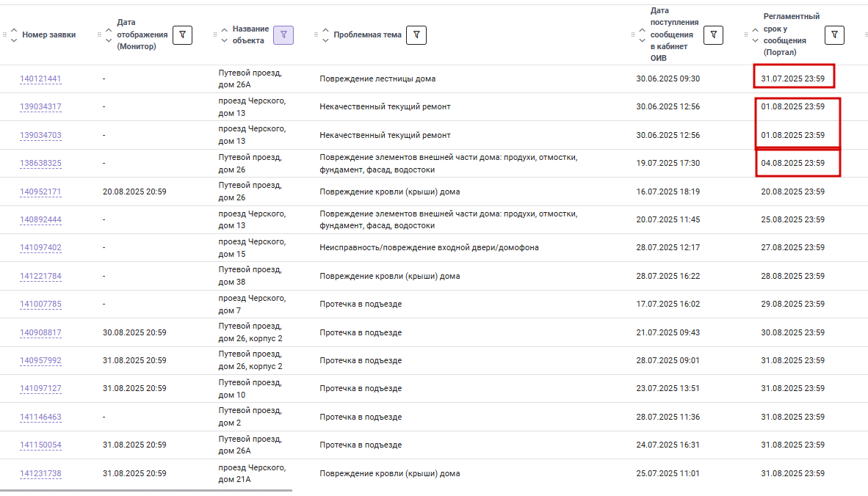Open request 141146463
Viewport: 868px width, 496px height.
pos(40,417)
